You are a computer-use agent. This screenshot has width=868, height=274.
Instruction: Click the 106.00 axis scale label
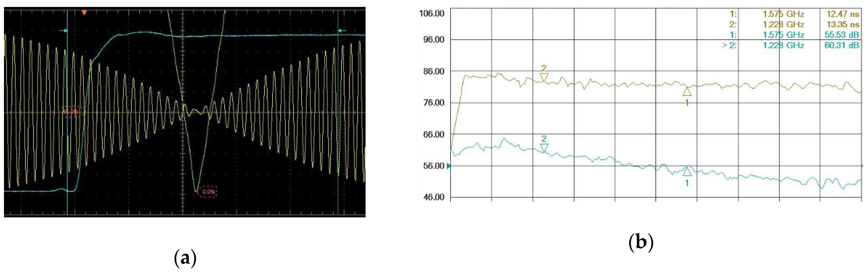pyautogui.click(x=431, y=13)
